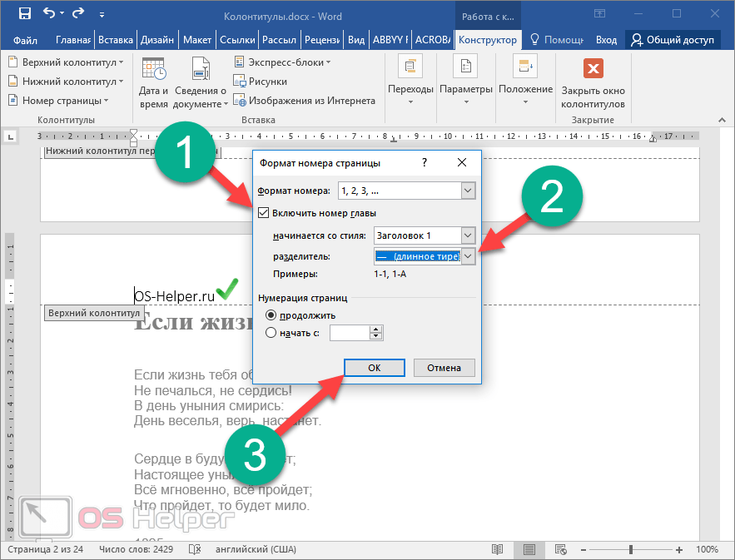Click the Save icon in title bar
Image resolution: width=735 pixels, height=560 pixels.
pyautogui.click(x=24, y=14)
